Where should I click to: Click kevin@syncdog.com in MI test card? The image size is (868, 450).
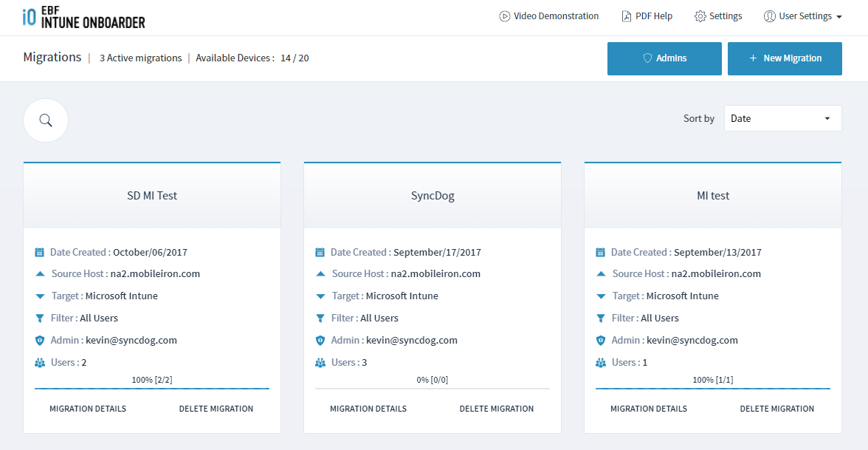click(x=692, y=340)
